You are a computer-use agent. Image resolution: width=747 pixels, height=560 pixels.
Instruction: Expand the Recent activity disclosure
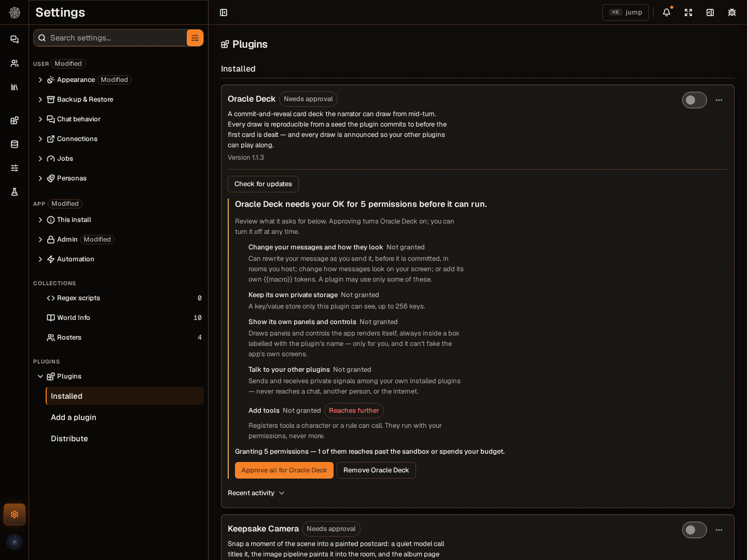click(x=256, y=493)
